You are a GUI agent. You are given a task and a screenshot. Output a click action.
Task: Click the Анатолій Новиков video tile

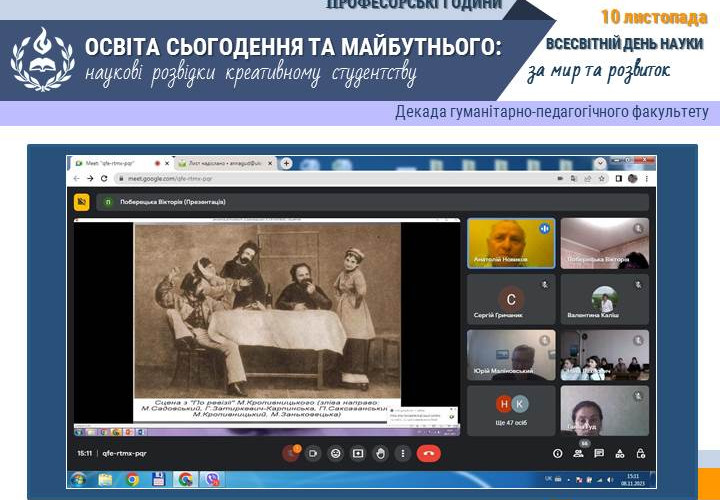(x=511, y=243)
